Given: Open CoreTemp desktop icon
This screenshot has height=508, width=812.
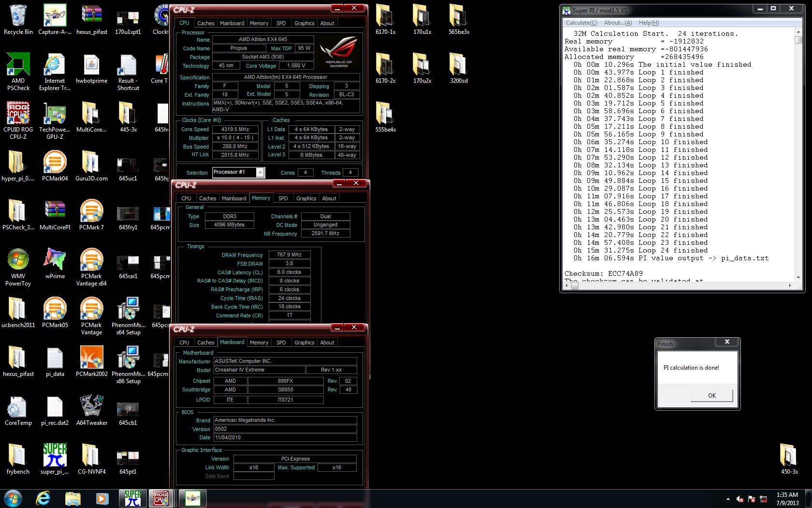Looking at the screenshot, I should (18, 410).
